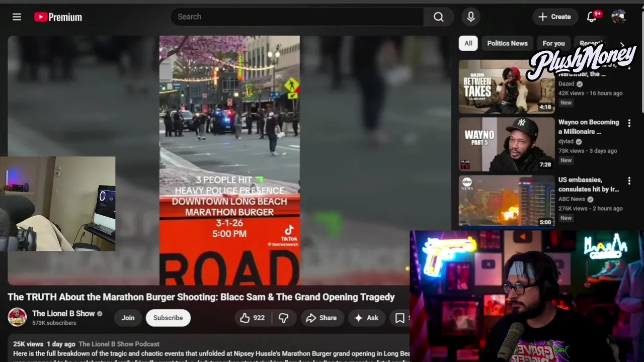The width and height of the screenshot is (644, 362).
Task: Open The Lionel B Show Podcast link
Action: point(119,344)
